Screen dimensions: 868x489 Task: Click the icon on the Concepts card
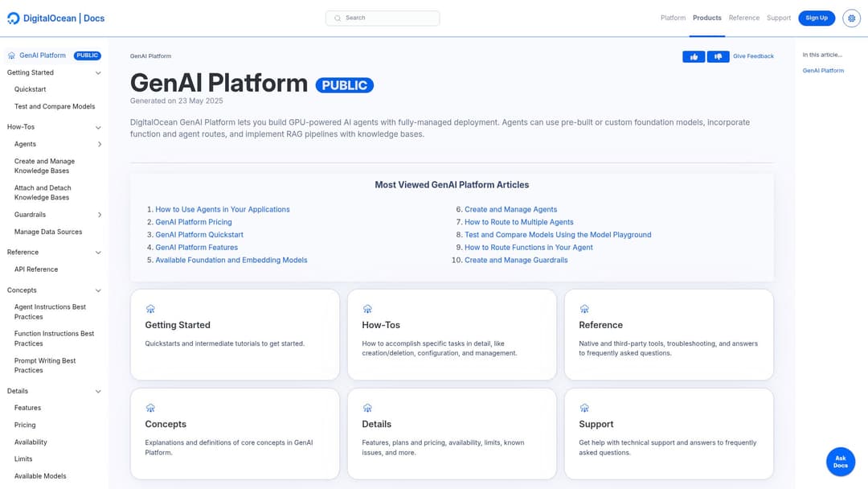(150, 408)
